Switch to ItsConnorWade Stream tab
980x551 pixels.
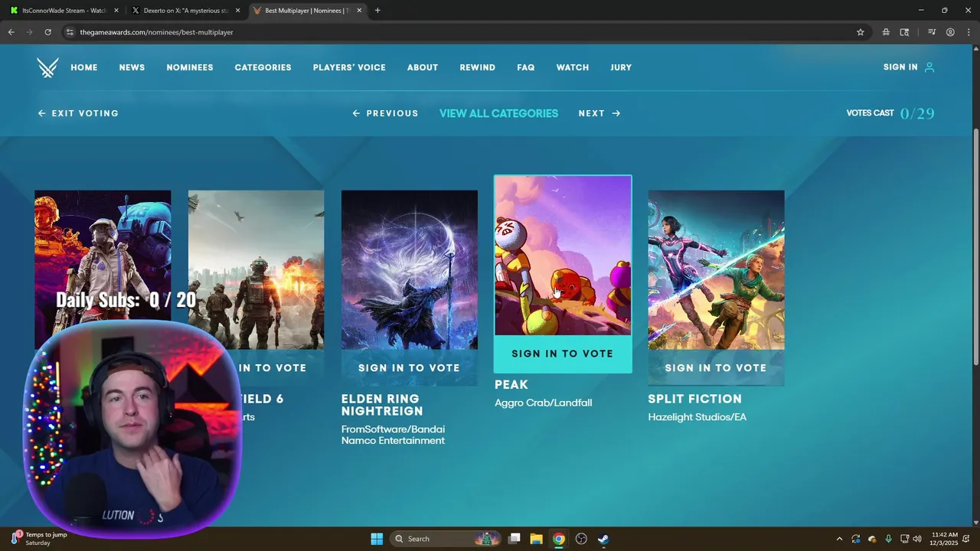pos(64,11)
